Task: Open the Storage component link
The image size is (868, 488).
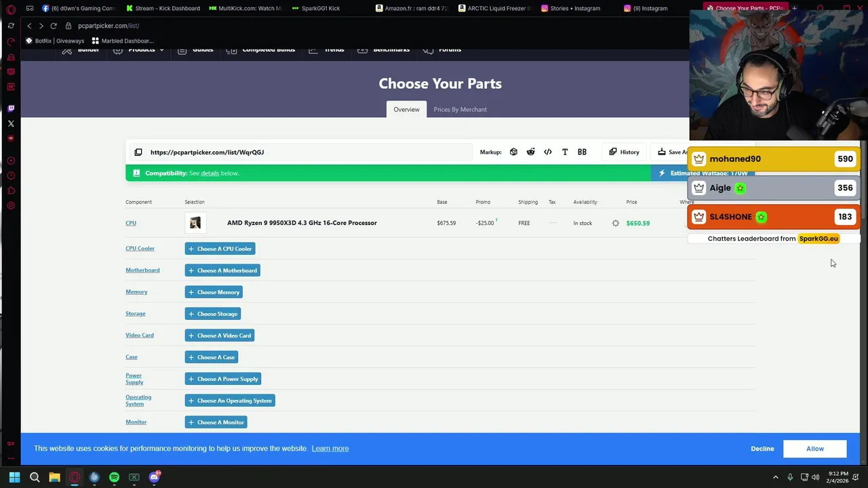Action: [136, 314]
